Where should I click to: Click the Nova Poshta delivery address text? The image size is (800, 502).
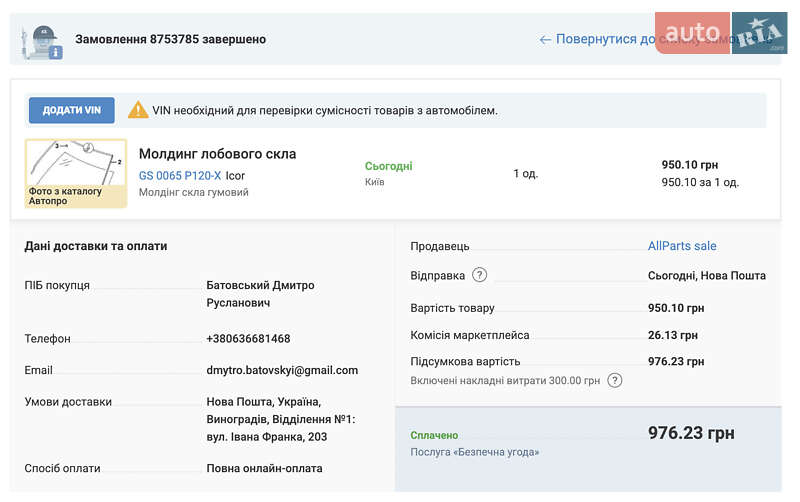280,419
